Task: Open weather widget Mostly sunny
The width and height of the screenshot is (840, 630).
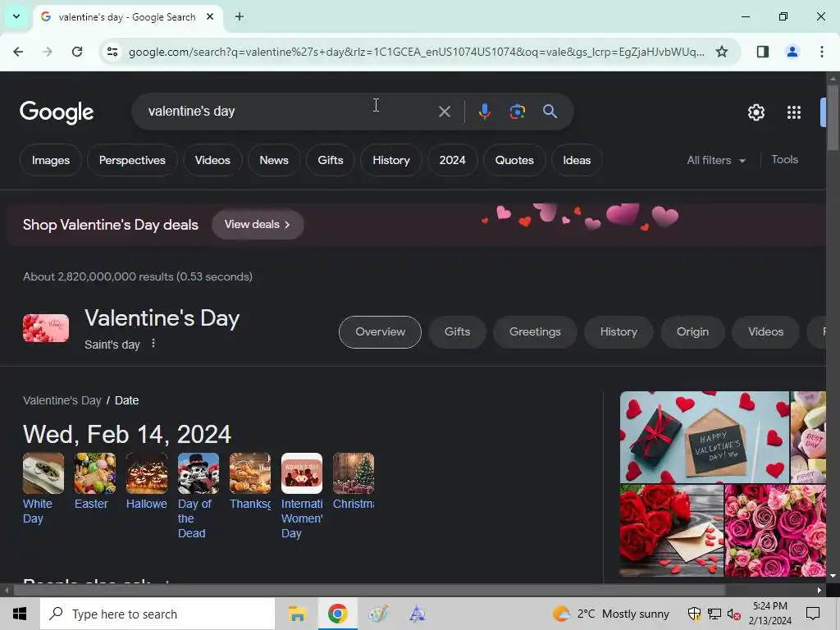Action: pyautogui.click(x=610, y=614)
